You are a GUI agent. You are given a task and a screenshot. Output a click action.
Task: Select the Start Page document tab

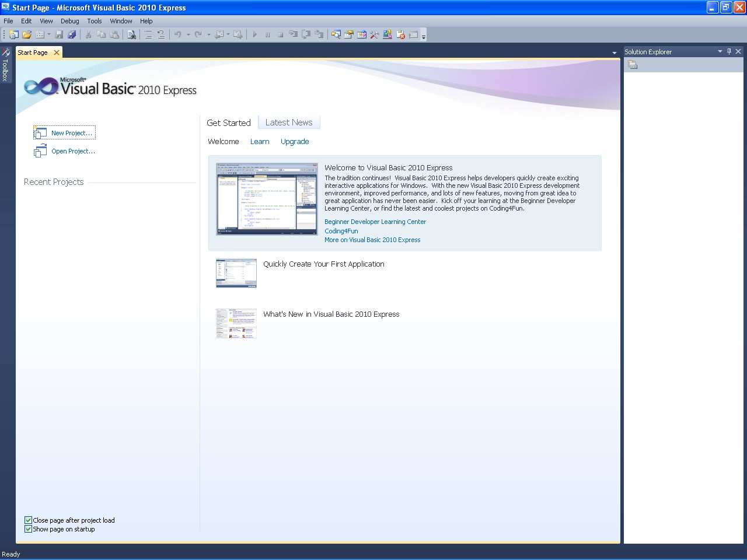coord(33,52)
